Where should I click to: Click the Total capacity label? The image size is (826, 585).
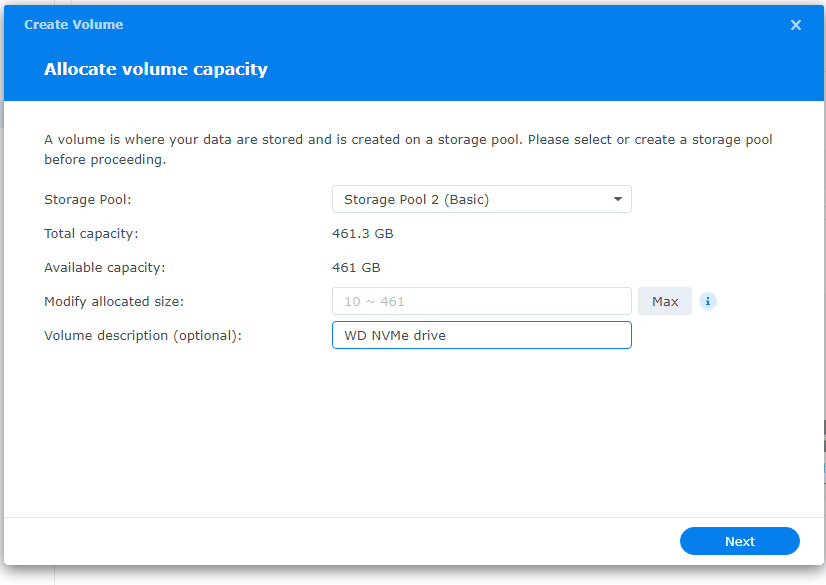91,233
